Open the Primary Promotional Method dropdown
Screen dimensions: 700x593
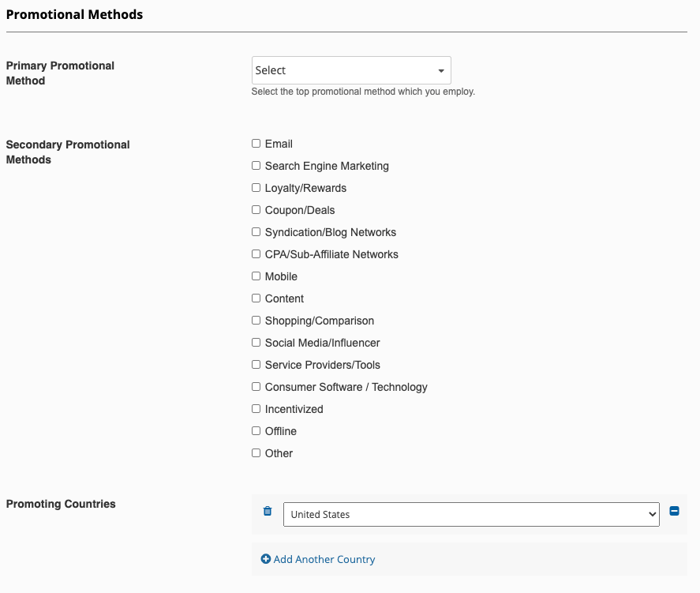pos(351,70)
